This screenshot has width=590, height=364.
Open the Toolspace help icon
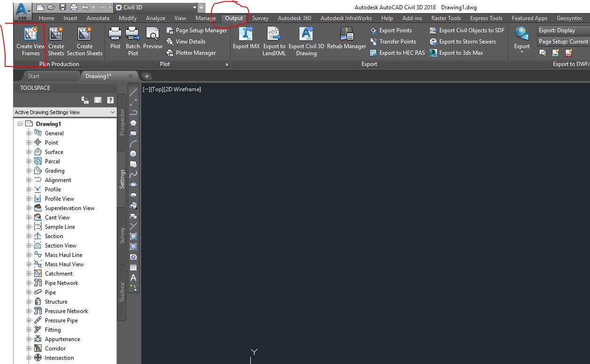click(110, 100)
